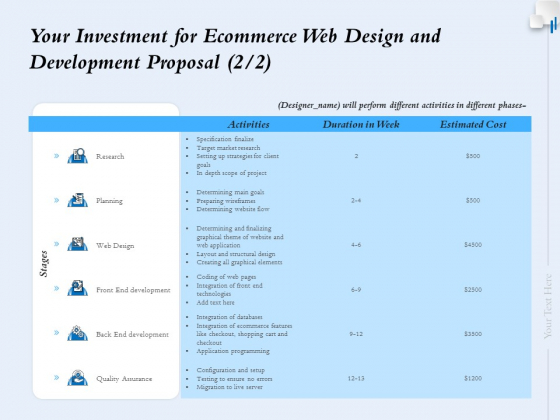Screen dimensions: 560x420
Task: Click the Research stage icon
Action: click(x=78, y=156)
